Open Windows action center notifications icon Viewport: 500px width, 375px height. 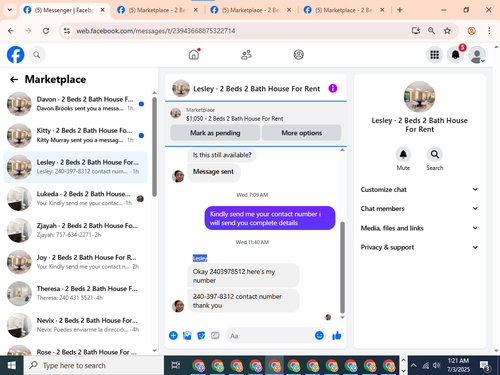(485, 366)
